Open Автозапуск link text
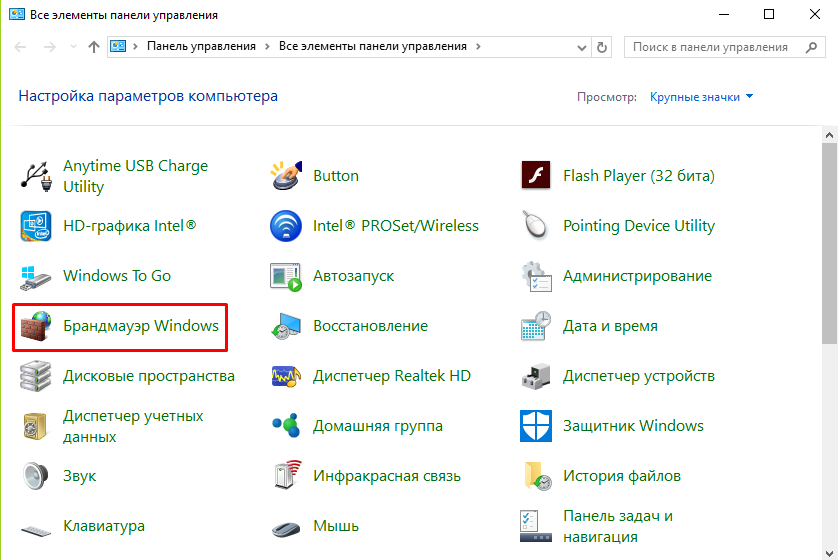 [354, 276]
